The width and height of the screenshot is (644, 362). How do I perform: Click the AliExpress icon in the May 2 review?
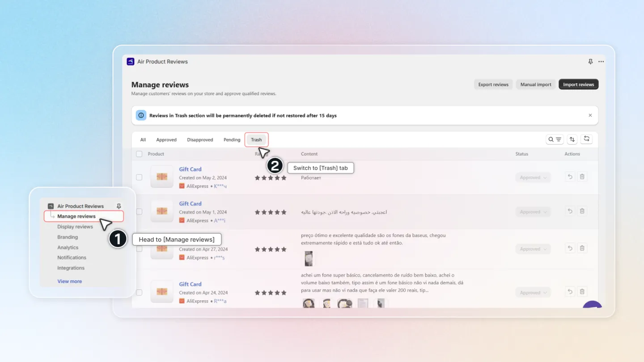182,186
